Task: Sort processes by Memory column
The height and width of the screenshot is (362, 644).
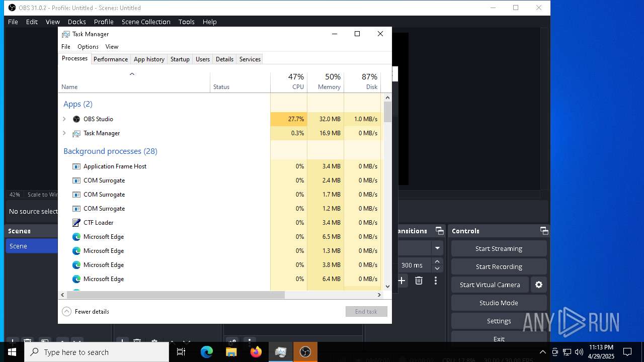Action: [x=326, y=81]
